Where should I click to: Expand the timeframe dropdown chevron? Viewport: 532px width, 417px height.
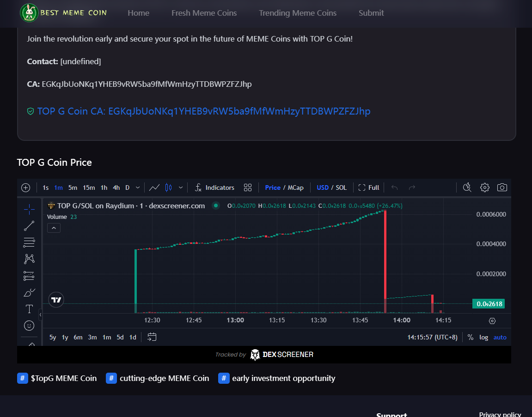[x=138, y=187]
